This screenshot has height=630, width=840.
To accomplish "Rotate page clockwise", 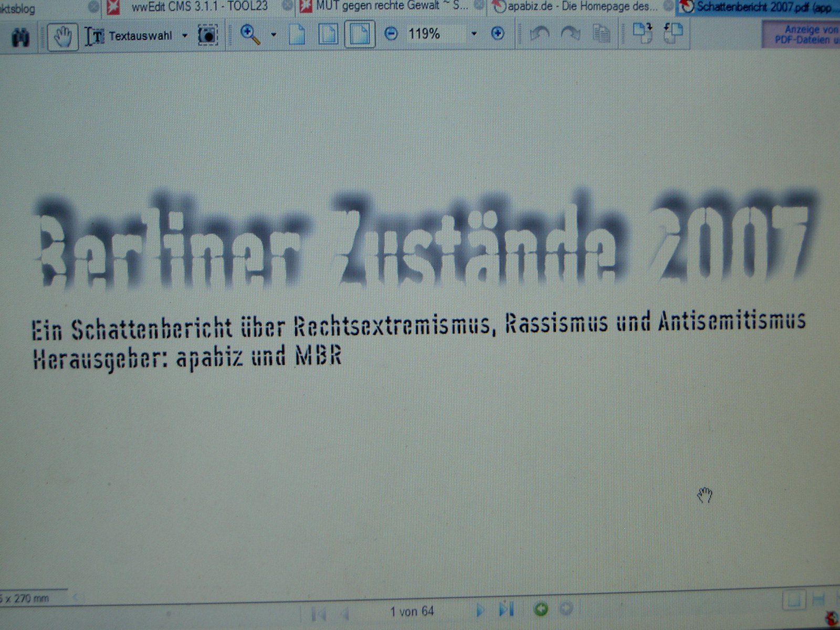I will click(570, 34).
